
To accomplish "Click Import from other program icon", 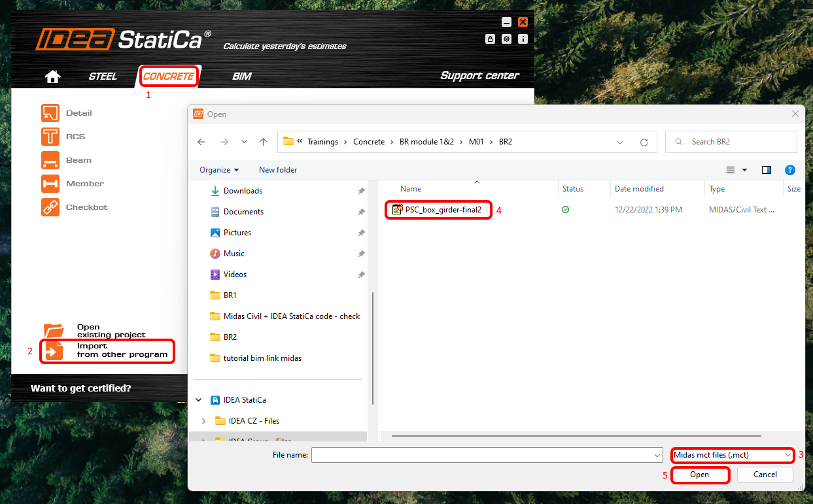I will click(x=54, y=350).
